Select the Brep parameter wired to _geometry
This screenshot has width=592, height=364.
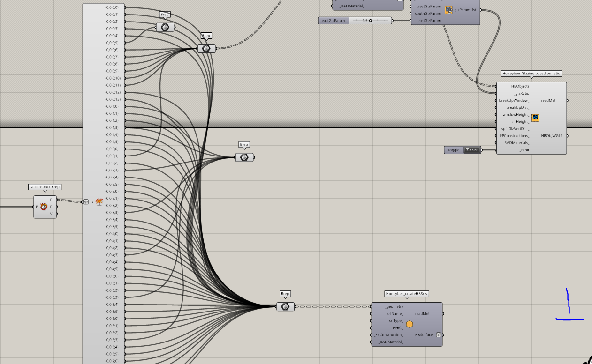285,306
